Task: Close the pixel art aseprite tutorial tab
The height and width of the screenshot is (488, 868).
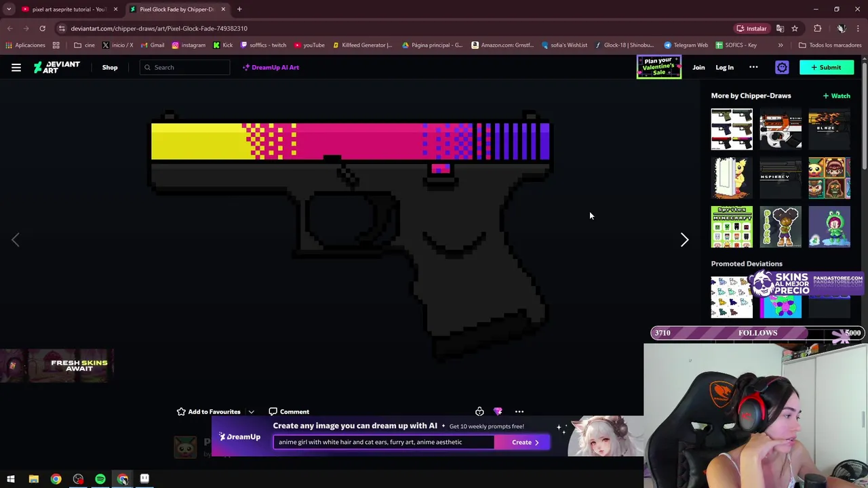Action: pyautogui.click(x=115, y=9)
